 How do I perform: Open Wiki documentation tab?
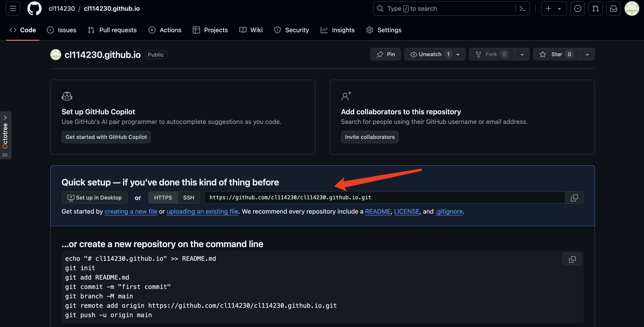pyautogui.click(x=256, y=29)
